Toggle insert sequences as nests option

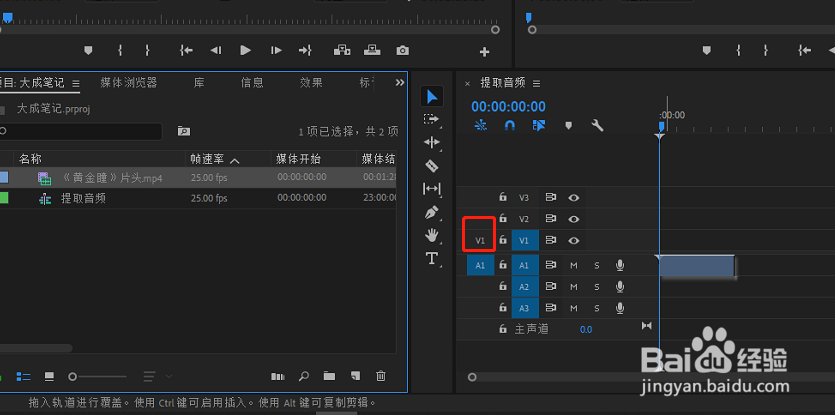coord(480,125)
